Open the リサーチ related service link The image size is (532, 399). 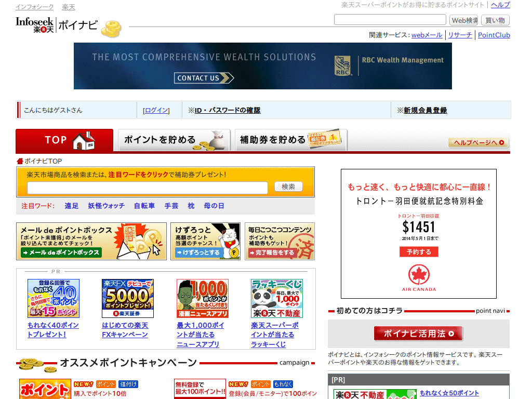(460, 35)
